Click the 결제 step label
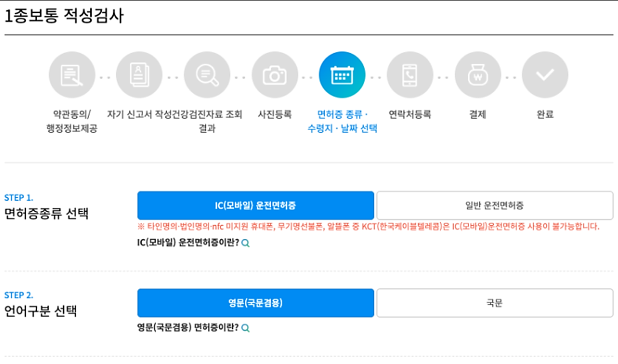This screenshot has width=618, height=364. [x=478, y=113]
